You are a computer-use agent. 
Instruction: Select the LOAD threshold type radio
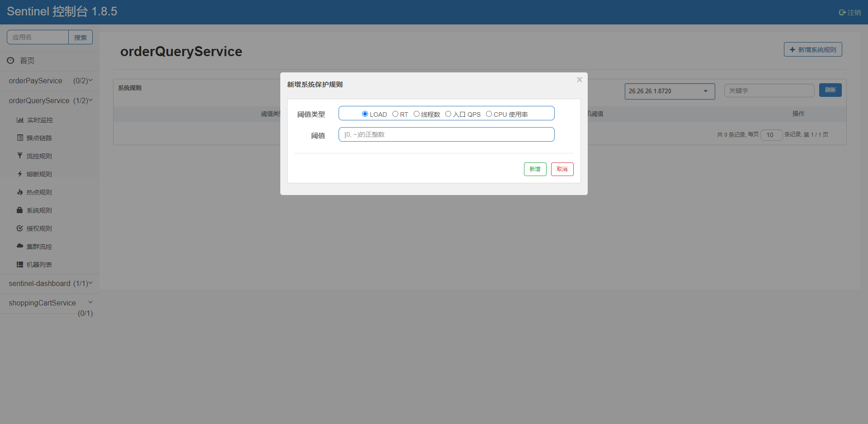point(365,114)
